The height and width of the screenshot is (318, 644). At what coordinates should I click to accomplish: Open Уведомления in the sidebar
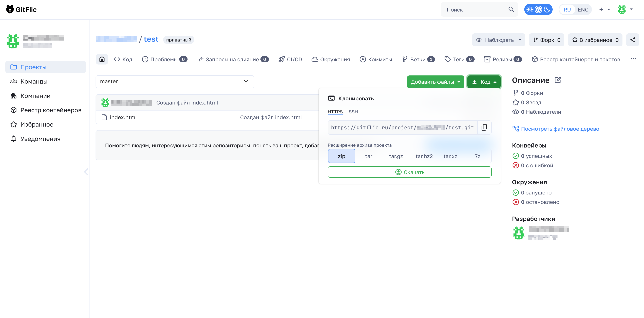click(46, 139)
